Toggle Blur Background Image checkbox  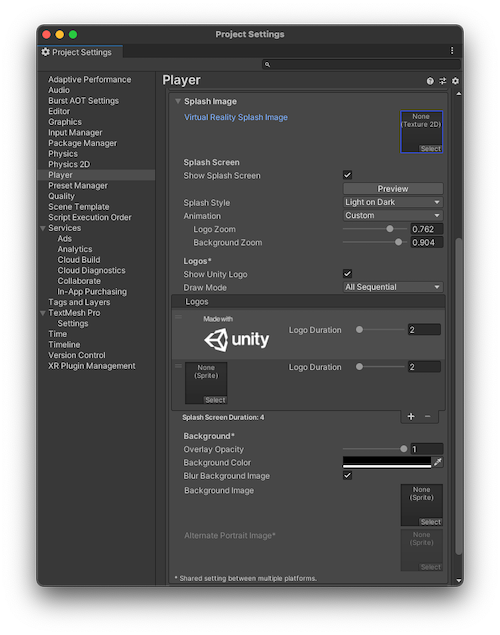pos(347,475)
